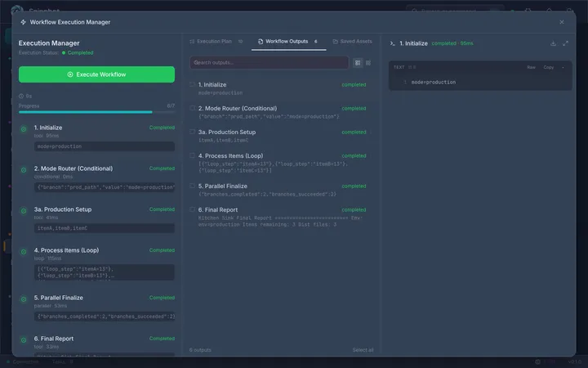588x368 pixels.
Task: Click the lightning icon in dialog title
Action: coord(23,22)
